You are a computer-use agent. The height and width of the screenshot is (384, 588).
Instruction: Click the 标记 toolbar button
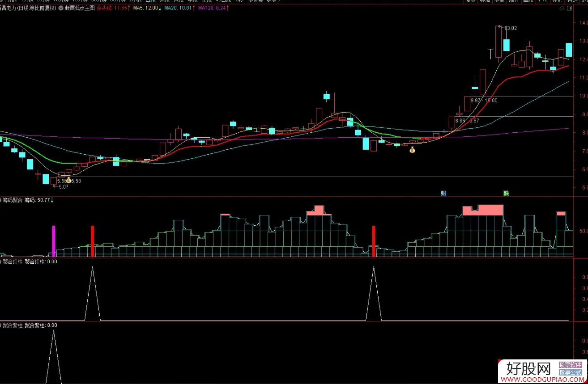[x=557, y=1]
